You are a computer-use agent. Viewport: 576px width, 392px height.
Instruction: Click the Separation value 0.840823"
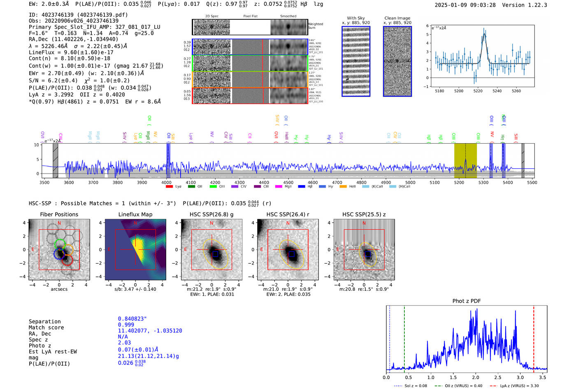(x=132, y=319)
